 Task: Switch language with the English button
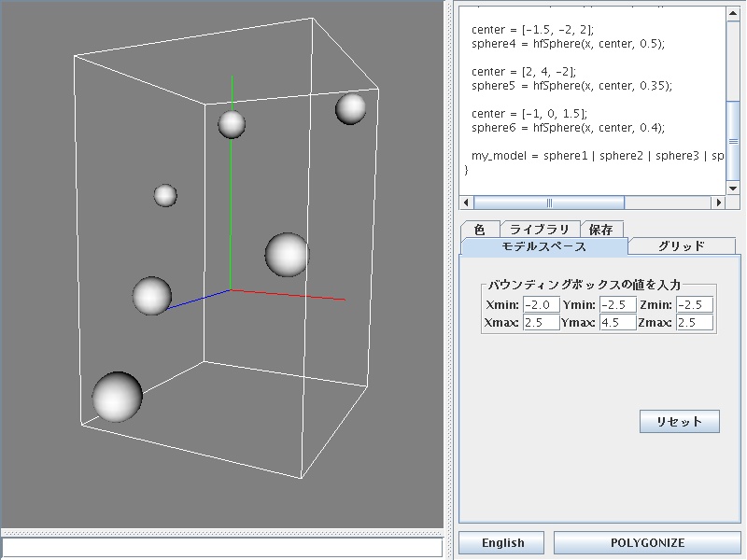[501, 543]
